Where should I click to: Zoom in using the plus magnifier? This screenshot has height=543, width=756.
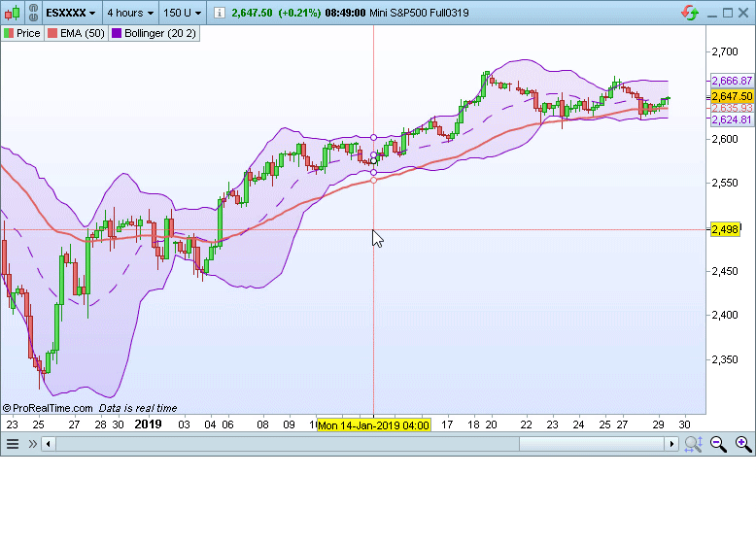[x=742, y=444]
